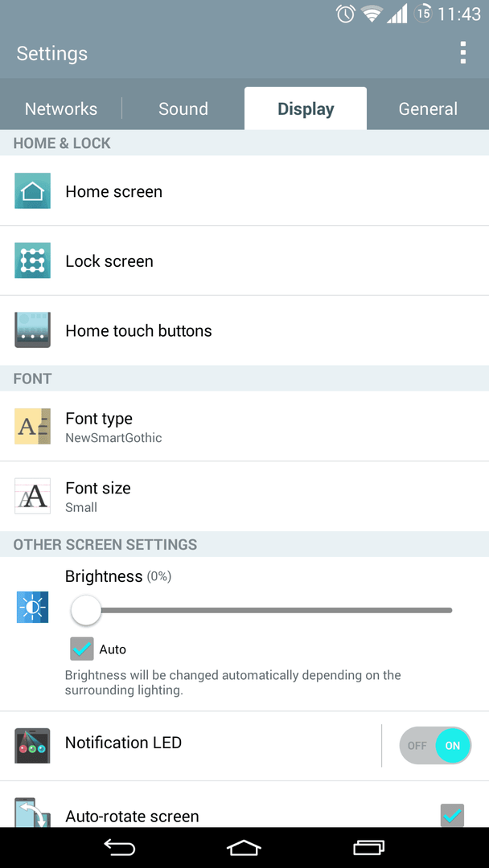
Task: Click the Brightness slider track midpoint
Action: pos(262,610)
